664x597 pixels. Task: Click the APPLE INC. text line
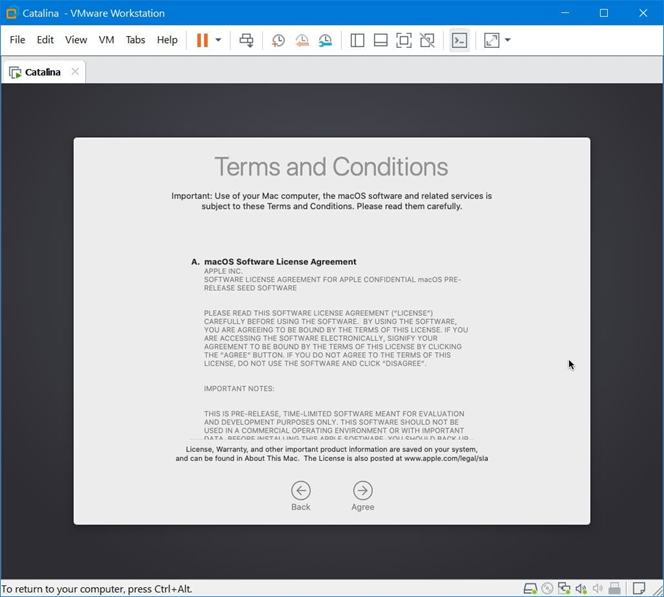point(223,271)
